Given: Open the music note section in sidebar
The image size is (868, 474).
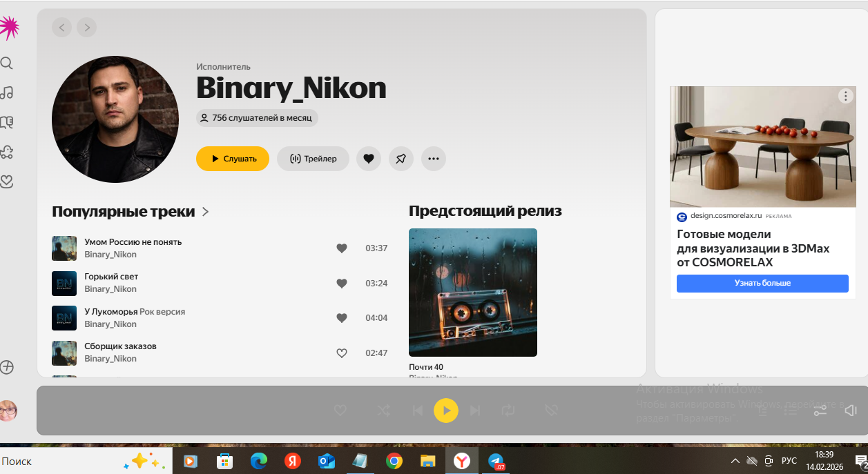Looking at the screenshot, I should click(7, 93).
